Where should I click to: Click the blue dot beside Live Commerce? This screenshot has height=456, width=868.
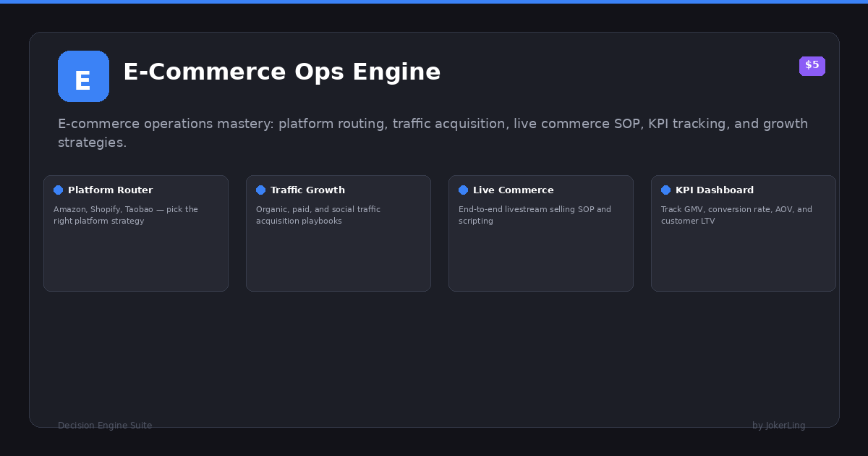point(463,190)
